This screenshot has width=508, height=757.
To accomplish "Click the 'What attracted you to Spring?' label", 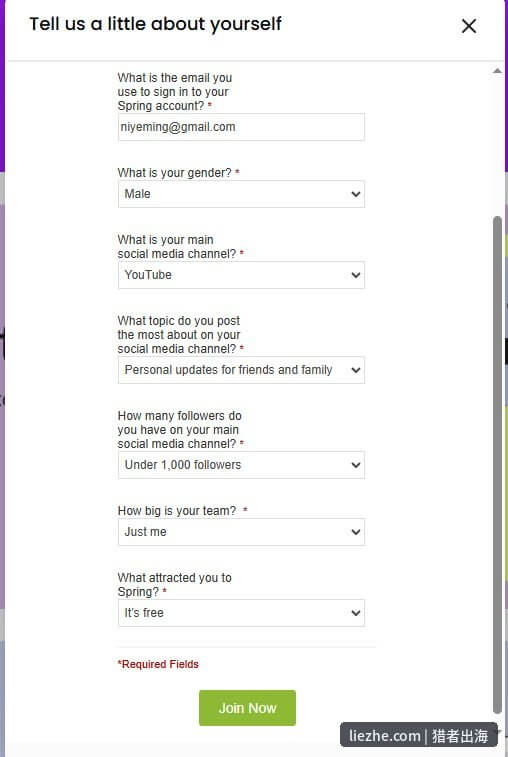I will (174, 585).
